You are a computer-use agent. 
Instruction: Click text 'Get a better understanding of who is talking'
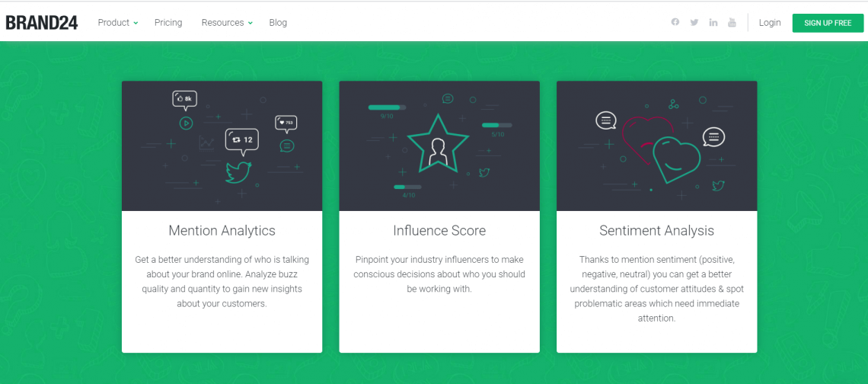coord(222,259)
